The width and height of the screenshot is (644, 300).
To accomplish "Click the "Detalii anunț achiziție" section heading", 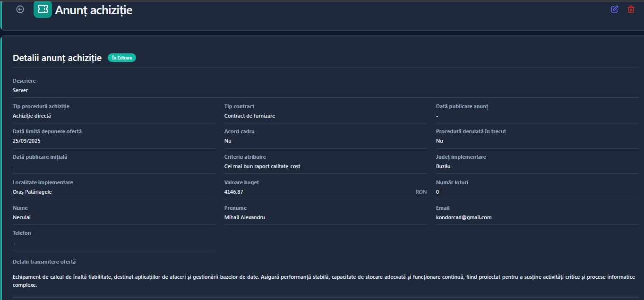I will pos(57,58).
